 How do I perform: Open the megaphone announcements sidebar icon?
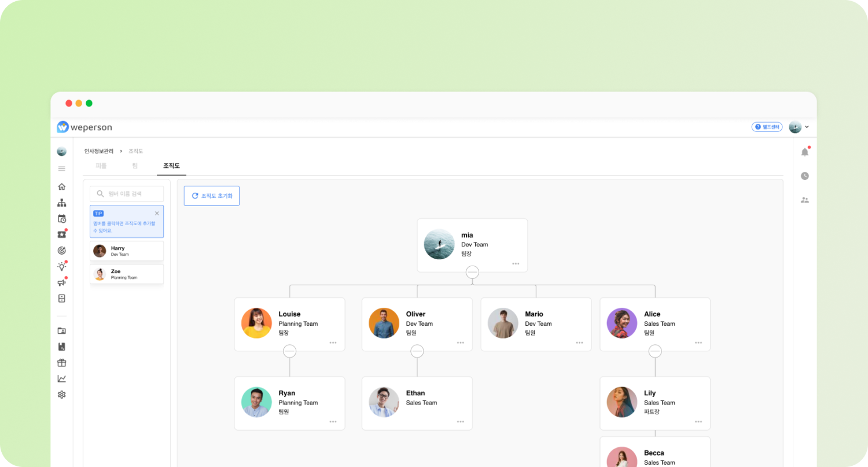coord(62,282)
